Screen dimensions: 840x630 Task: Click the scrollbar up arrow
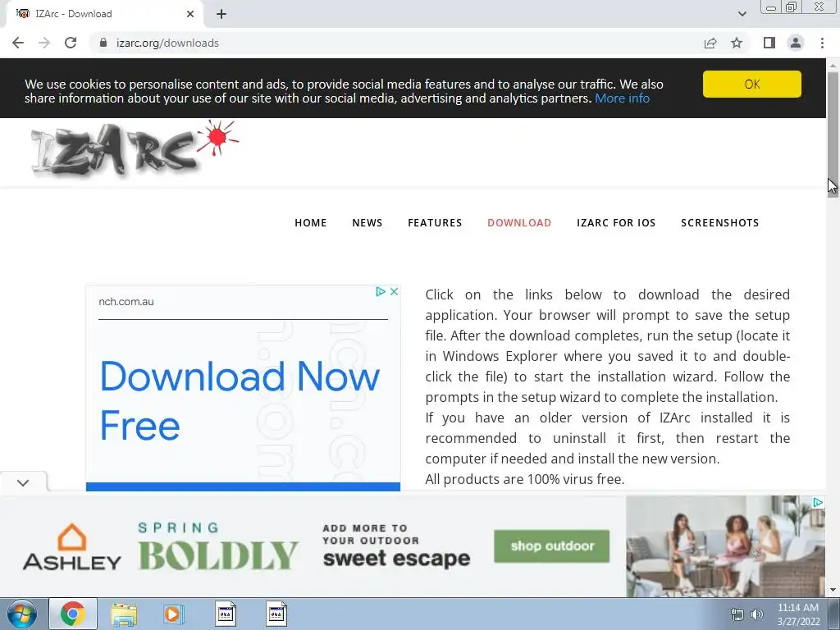tap(833, 65)
